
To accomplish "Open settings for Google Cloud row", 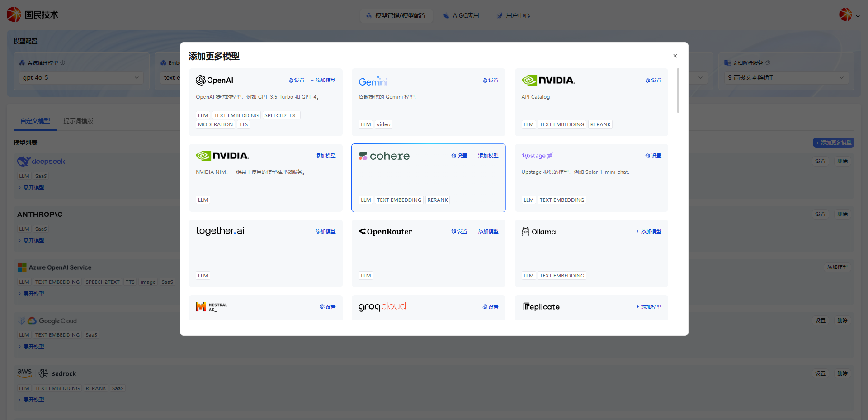I will tap(821, 320).
